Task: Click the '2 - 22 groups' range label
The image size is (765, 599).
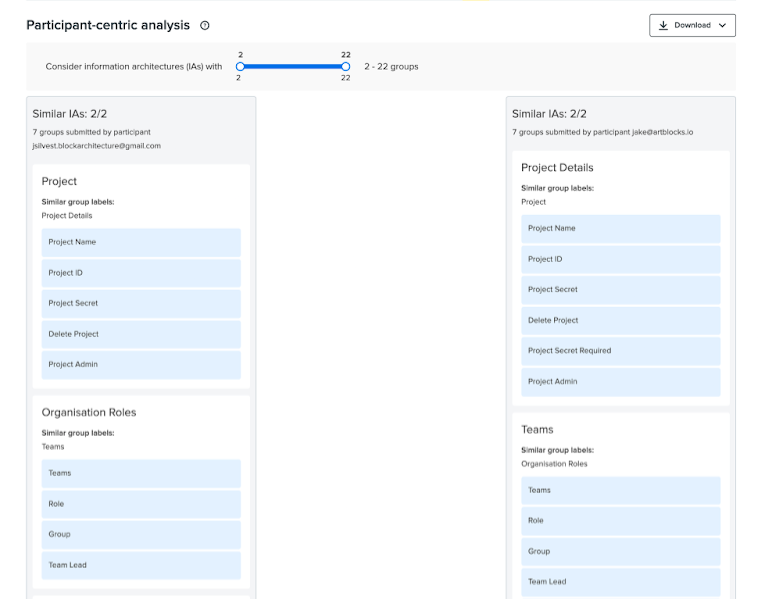Action: click(x=391, y=67)
